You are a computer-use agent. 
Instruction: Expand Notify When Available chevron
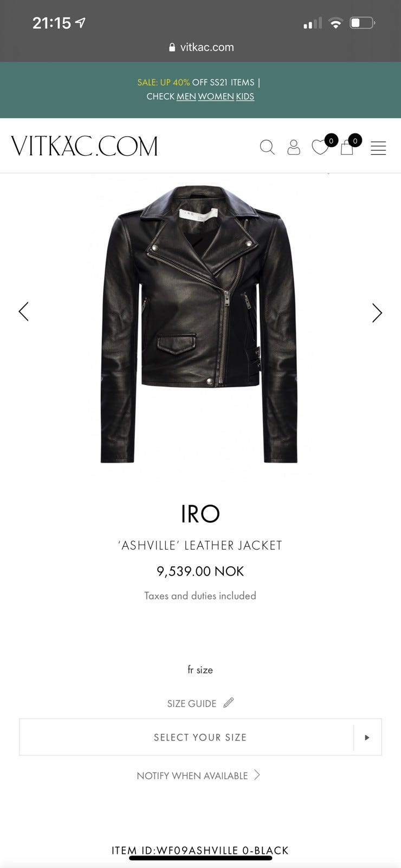(257, 775)
